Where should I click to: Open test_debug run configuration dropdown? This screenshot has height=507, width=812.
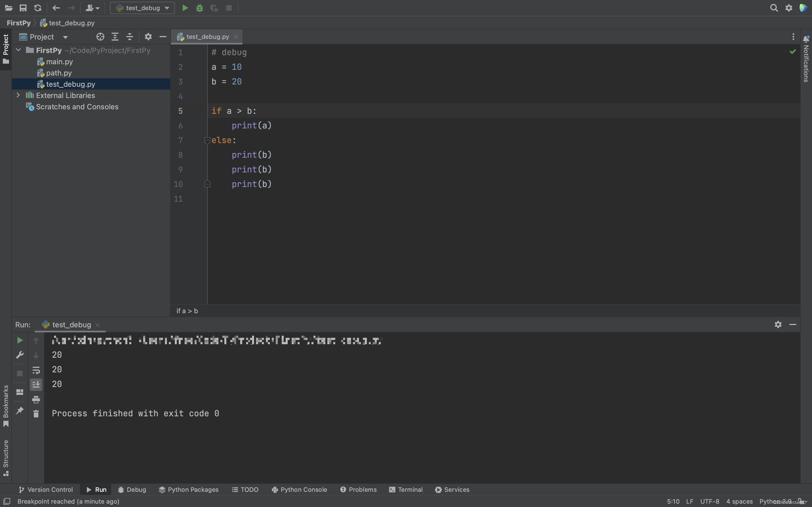coord(143,8)
